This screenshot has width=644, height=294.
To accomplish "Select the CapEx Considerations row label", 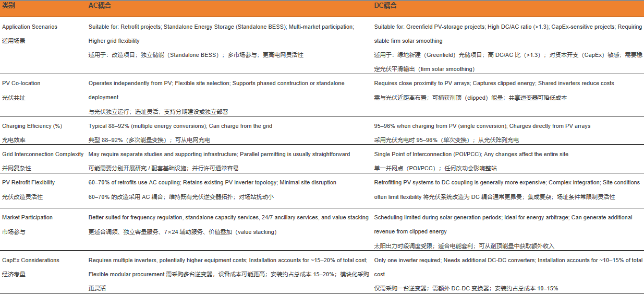I will 31,260.
